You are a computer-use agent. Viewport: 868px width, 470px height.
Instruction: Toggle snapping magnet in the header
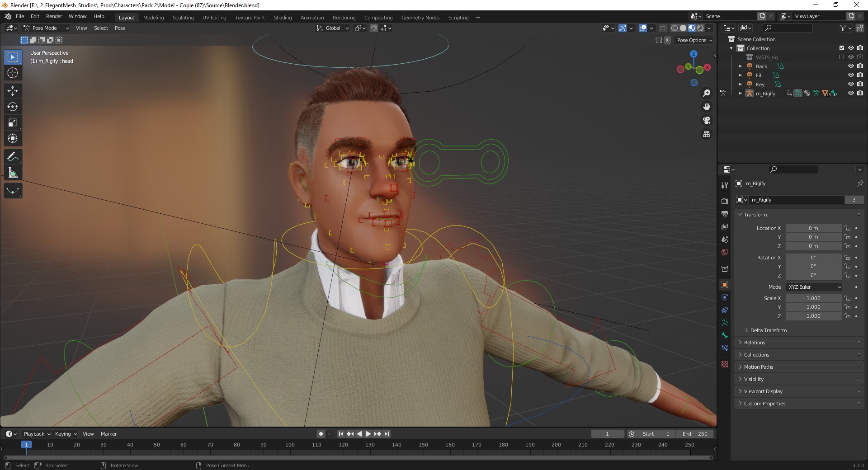(x=374, y=28)
